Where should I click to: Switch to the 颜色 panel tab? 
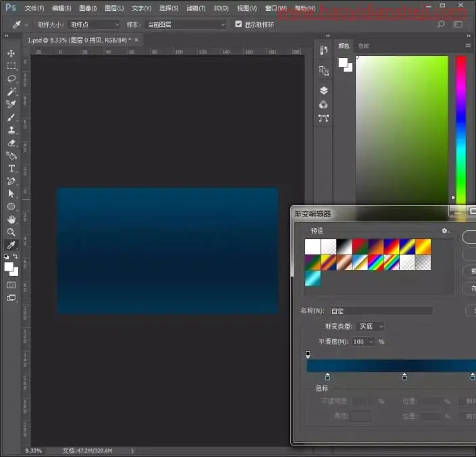click(x=344, y=46)
